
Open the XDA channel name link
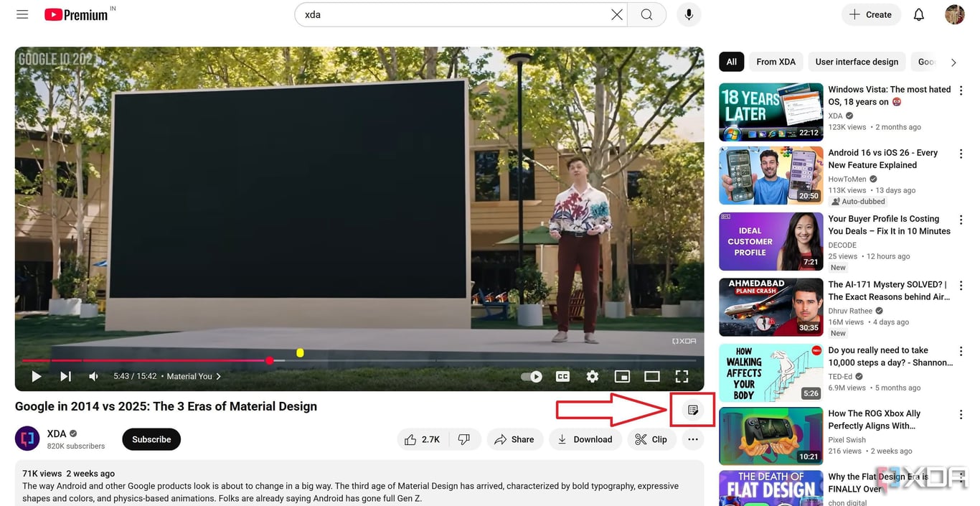coord(57,434)
